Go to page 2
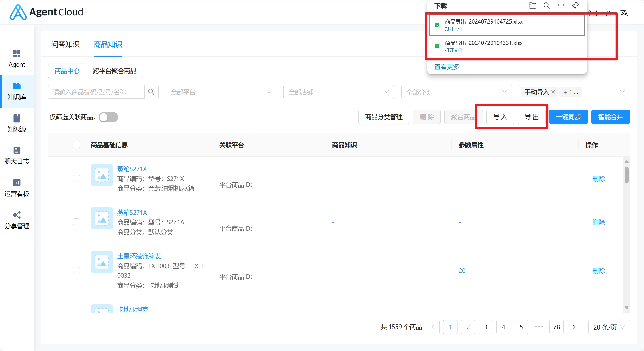The image size is (644, 351). tap(468, 327)
